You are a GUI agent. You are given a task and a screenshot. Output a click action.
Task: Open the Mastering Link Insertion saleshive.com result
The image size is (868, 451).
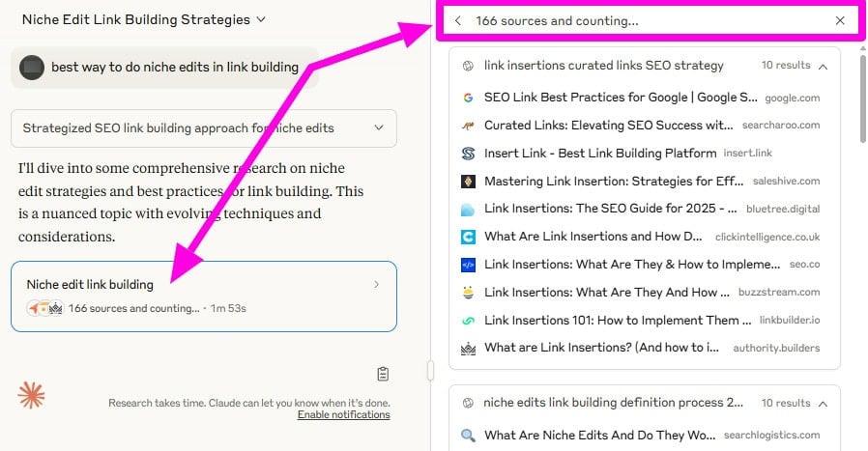pos(609,181)
